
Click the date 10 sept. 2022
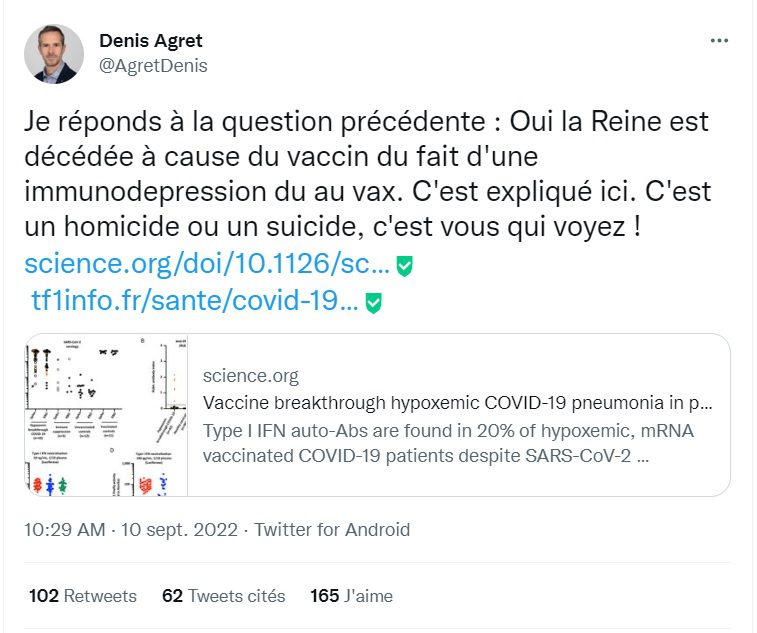(x=179, y=530)
